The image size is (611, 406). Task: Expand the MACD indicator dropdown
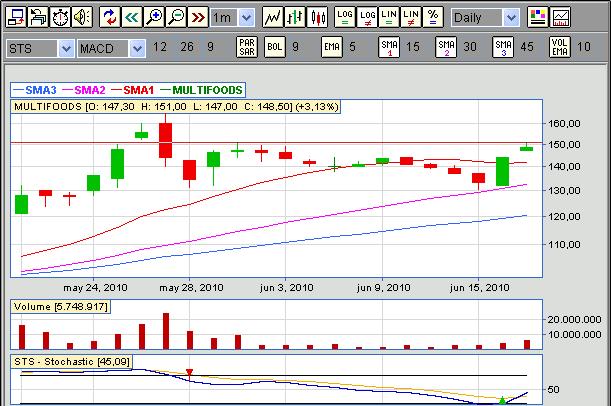click(137, 48)
